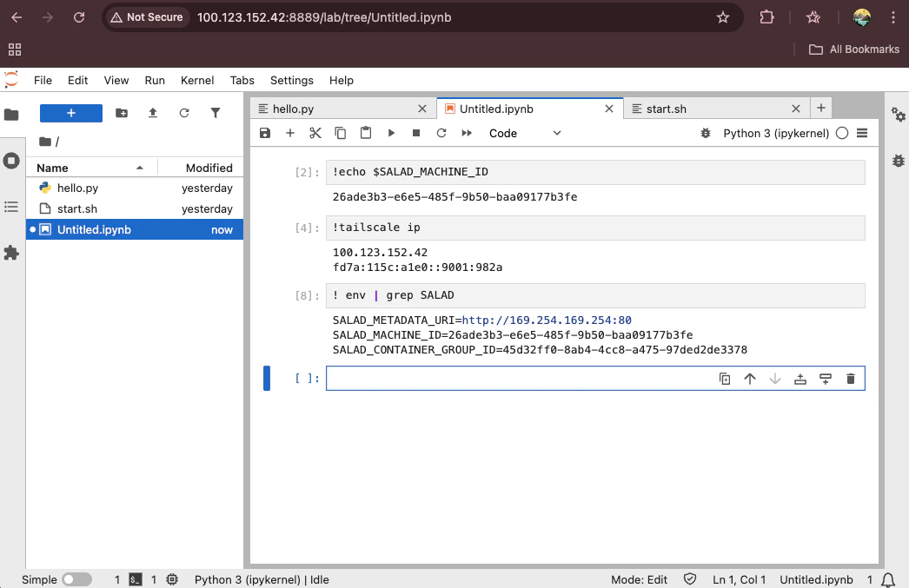Screen dimensions: 909x588
Task: Run the selected cell
Action: click(x=391, y=133)
